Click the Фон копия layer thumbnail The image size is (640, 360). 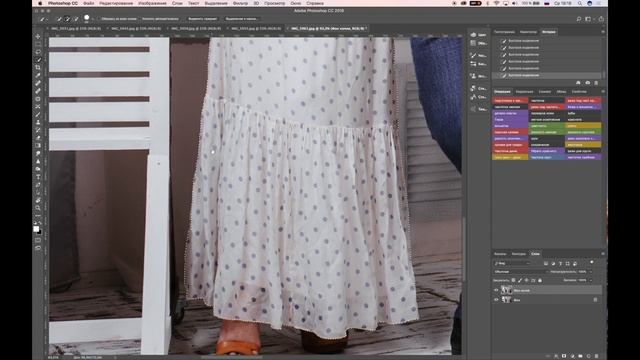pos(506,290)
